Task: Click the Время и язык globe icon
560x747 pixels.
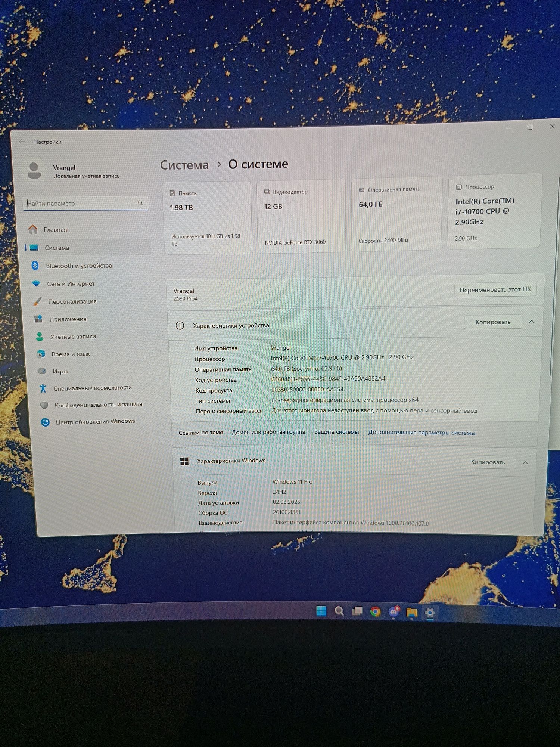Action: pos(41,354)
